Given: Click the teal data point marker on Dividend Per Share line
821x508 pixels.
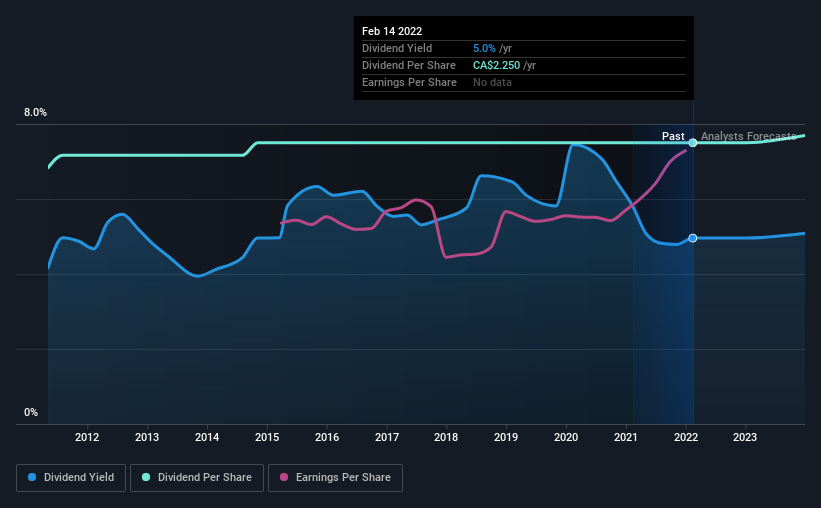Looking at the screenshot, I should [x=693, y=143].
